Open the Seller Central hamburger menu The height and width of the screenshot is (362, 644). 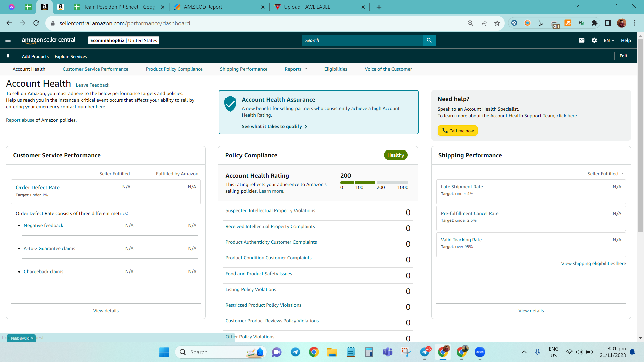tap(8, 40)
